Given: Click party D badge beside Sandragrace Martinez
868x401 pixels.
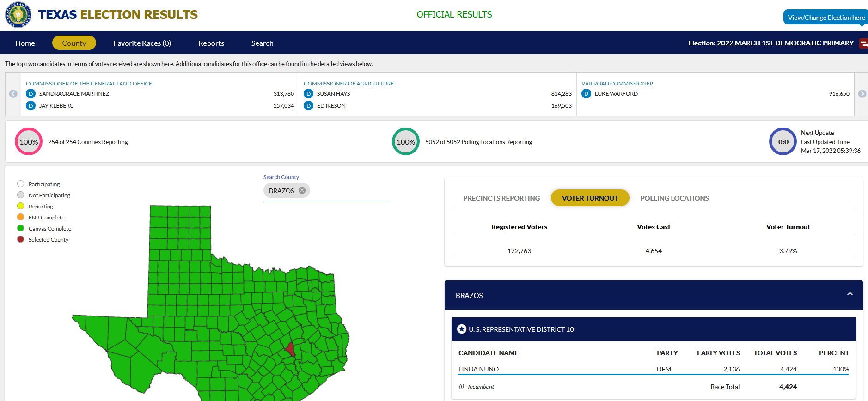Looking at the screenshot, I should tap(31, 94).
